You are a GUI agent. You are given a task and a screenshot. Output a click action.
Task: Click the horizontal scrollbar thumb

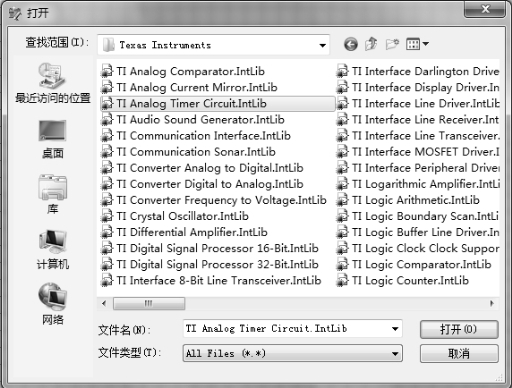point(149,303)
